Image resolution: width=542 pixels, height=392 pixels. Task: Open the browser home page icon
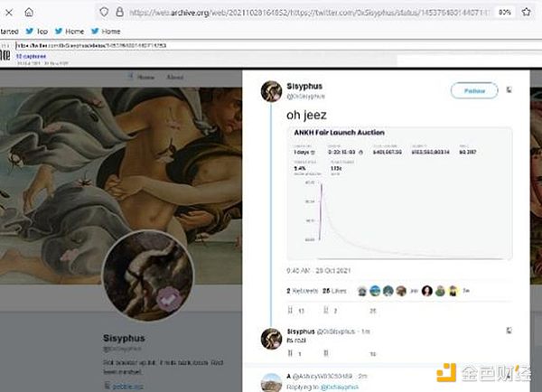tap(29, 13)
